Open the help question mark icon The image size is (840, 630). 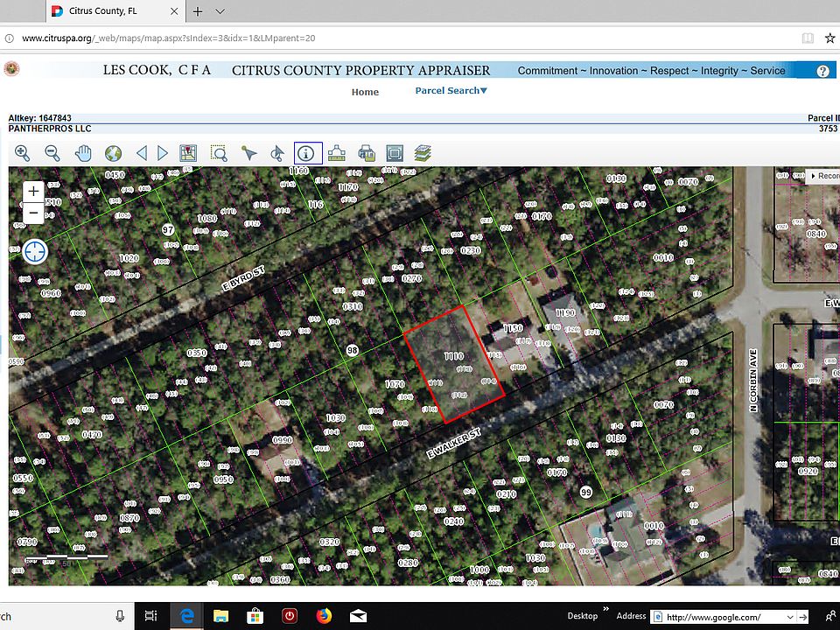(x=822, y=71)
